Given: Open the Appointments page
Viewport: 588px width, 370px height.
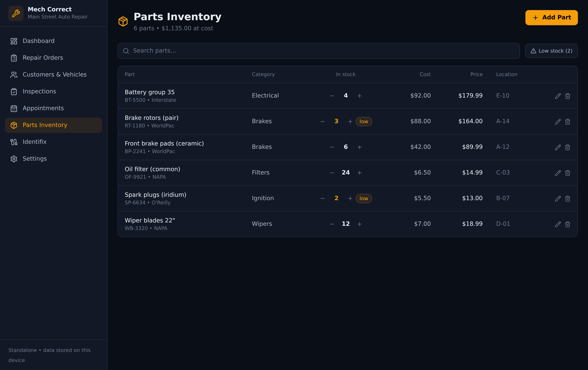Looking at the screenshot, I should tap(54, 108).
